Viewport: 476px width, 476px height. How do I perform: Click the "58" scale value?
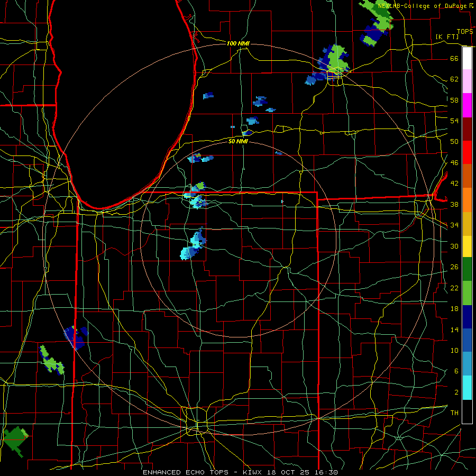454,100
